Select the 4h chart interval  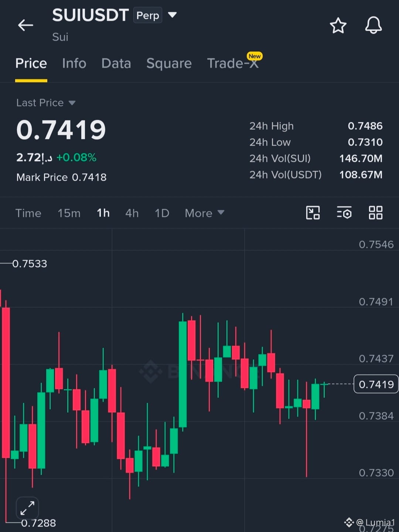[x=132, y=213]
